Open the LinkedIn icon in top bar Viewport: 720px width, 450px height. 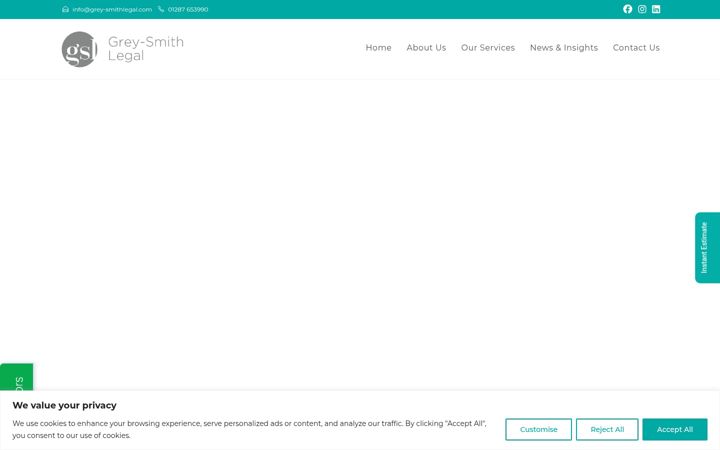656,9
